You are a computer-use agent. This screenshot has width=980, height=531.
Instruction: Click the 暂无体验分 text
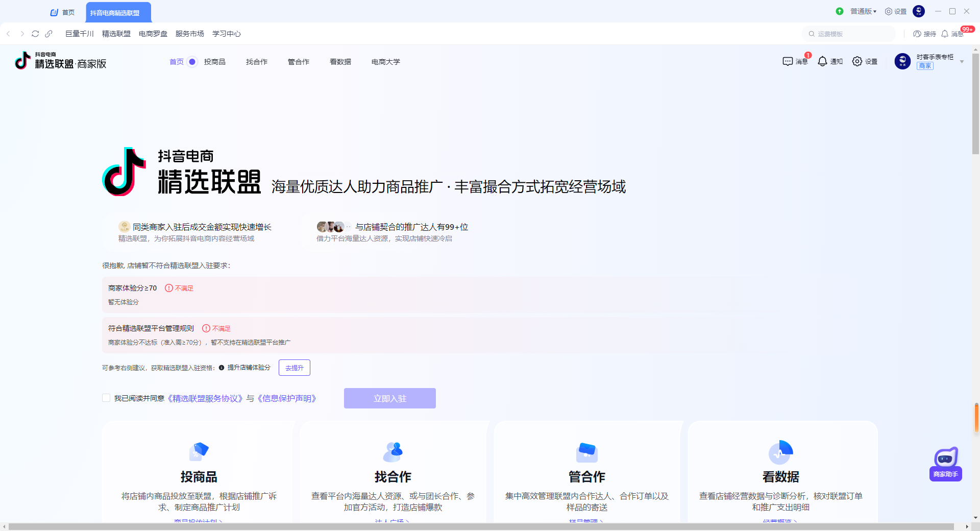pos(124,302)
